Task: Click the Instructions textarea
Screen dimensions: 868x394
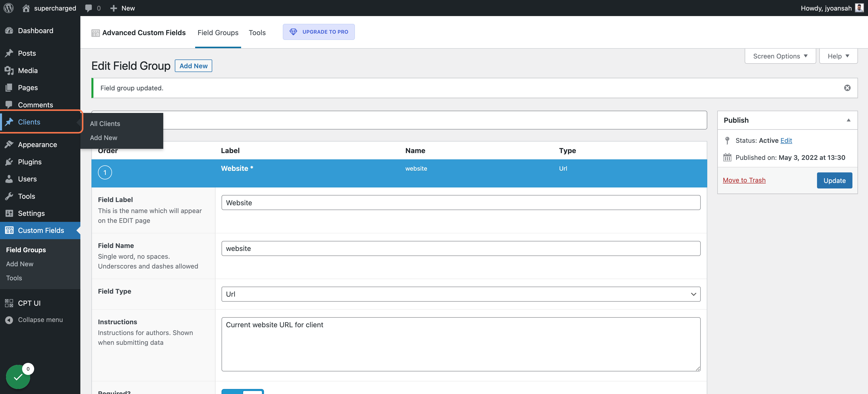Action: (461, 344)
